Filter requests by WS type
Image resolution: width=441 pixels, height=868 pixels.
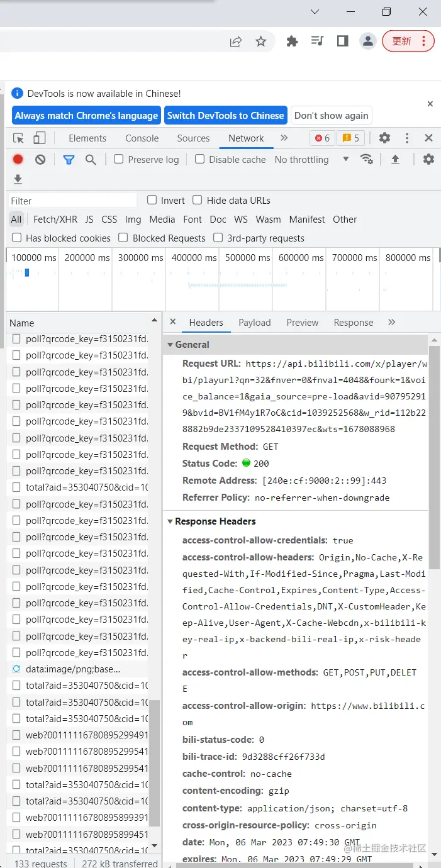pos(241,220)
